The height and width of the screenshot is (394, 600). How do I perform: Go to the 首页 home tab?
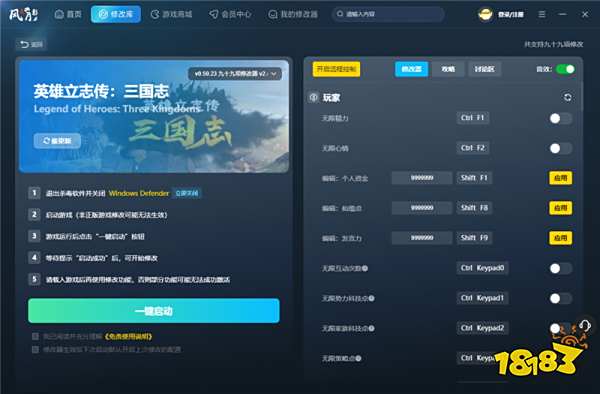(68, 14)
